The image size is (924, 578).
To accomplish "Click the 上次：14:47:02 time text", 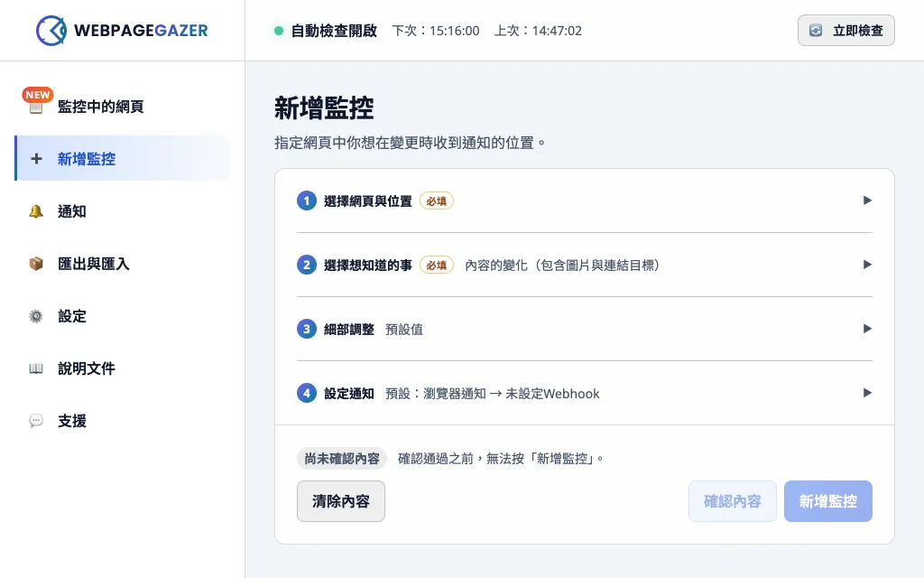I will click(x=538, y=31).
